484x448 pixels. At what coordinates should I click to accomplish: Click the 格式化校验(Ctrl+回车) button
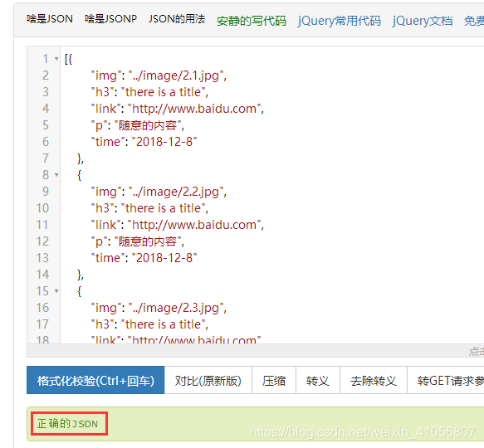click(x=95, y=380)
